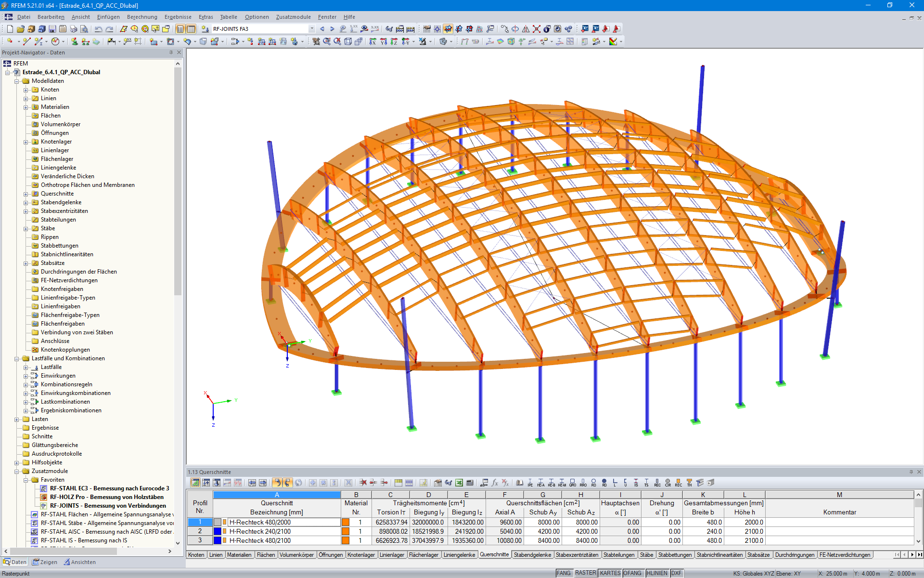The height and width of the screenshot is (578, 924).
Task: Toggle the FANG snap status button
Action: [564, 573]
